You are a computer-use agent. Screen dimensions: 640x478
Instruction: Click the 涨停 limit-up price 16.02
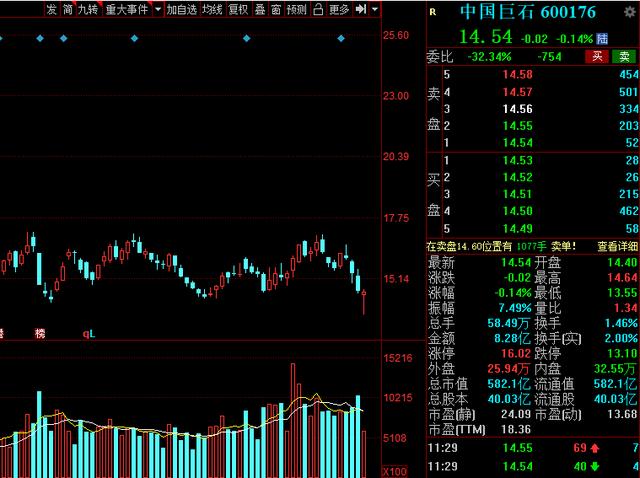coord(516,353)
